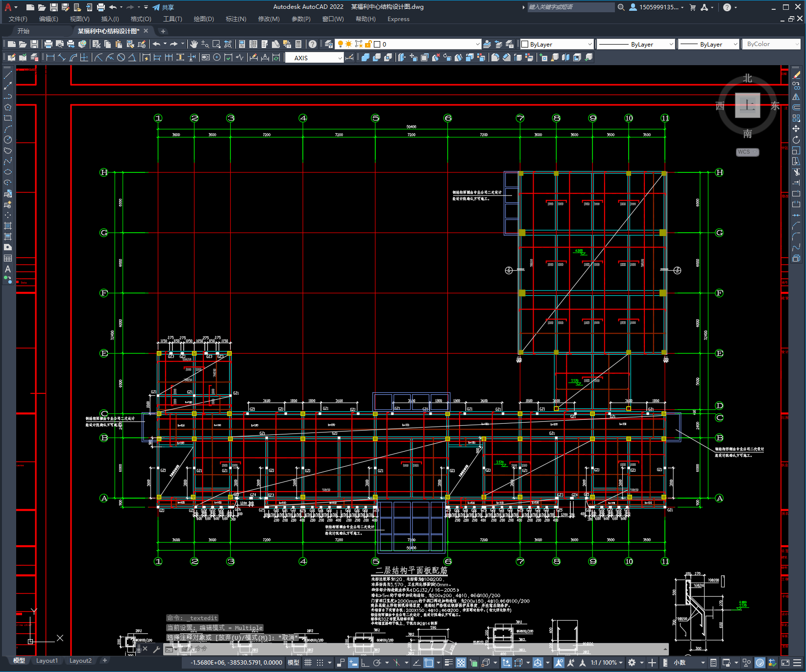Click the Cut icon in standard toolbar
806x672 pixels.
point(96,44)
